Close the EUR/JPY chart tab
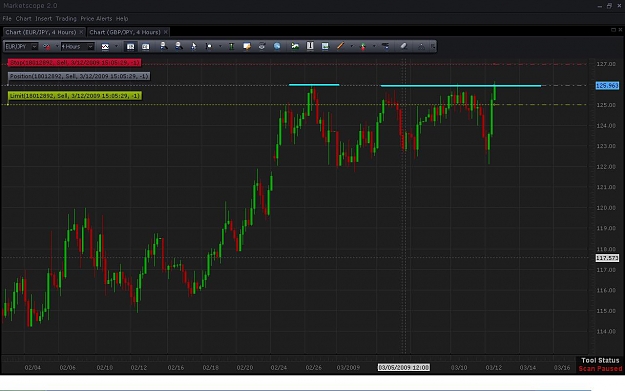Viewport: 625px width, 391px height. point(81,32)
